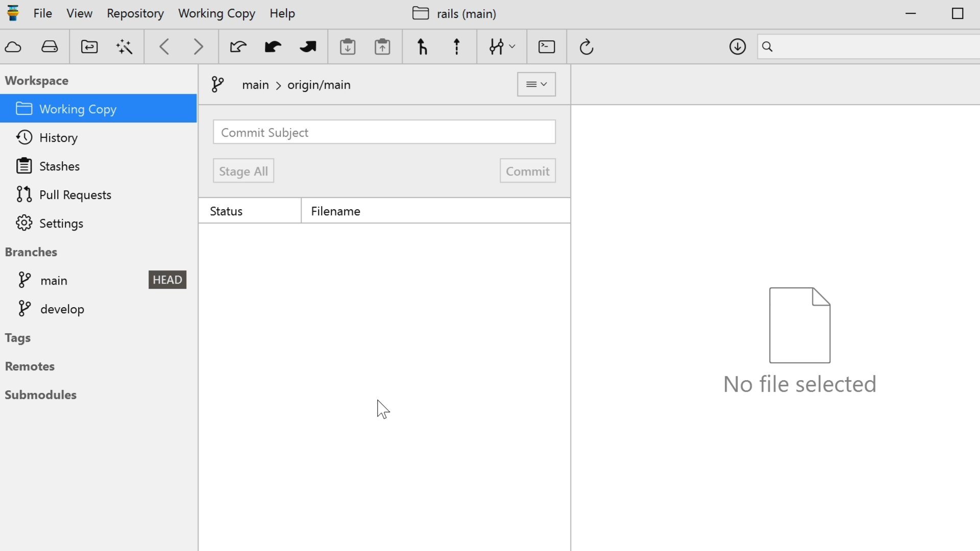Open the Working Copy menu
This screenshot has height=551, width=980.
tap(216, 14)
